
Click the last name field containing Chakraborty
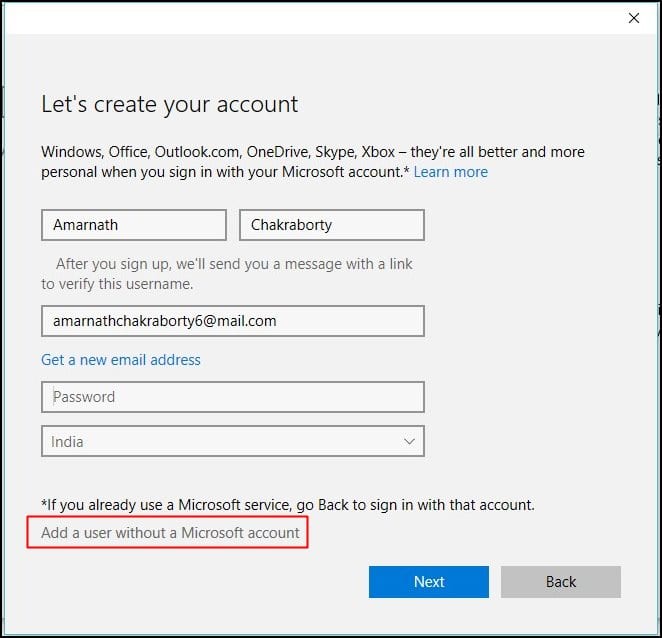(331, 225)
